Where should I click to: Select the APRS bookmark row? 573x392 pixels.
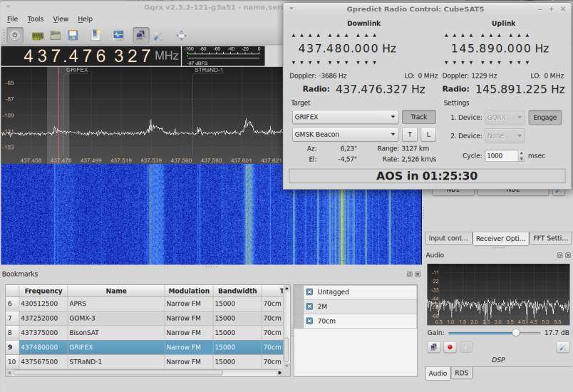(145, 304)
